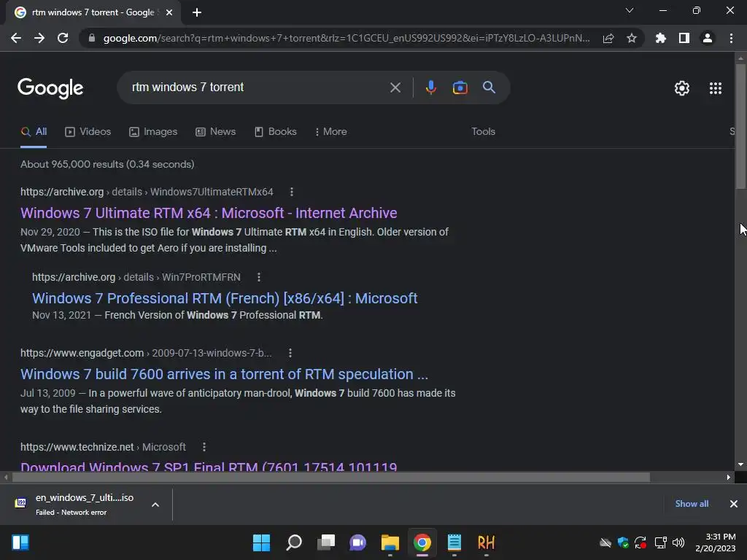
Task: Open the Windows Start menu
Action: point(262,542)
